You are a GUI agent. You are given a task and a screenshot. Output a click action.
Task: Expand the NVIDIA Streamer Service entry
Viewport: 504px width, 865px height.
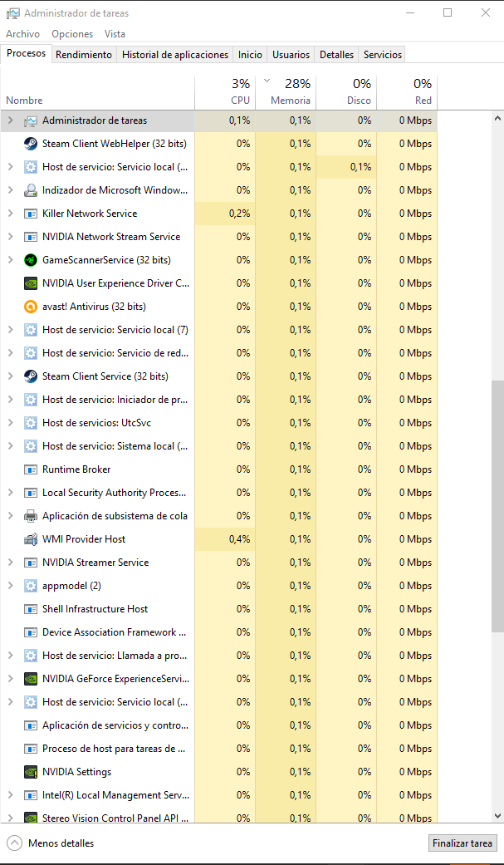click(10, 563)
